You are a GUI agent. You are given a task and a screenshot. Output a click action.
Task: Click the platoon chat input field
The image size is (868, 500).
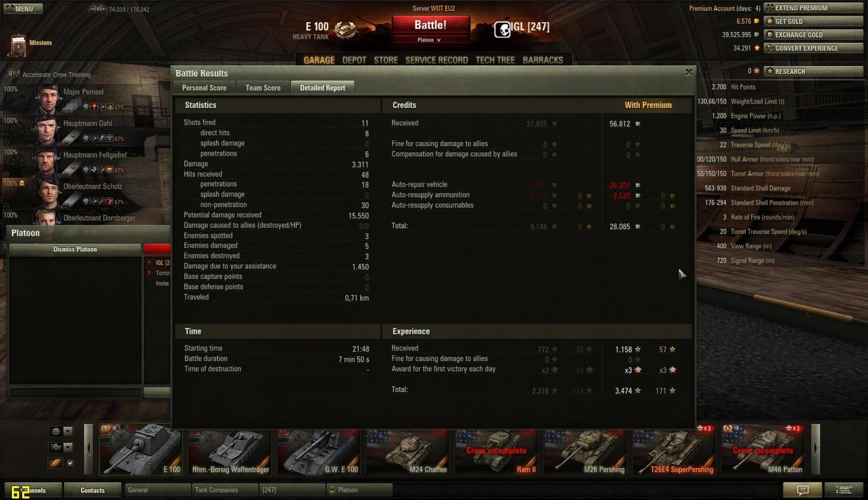[75, 392]
